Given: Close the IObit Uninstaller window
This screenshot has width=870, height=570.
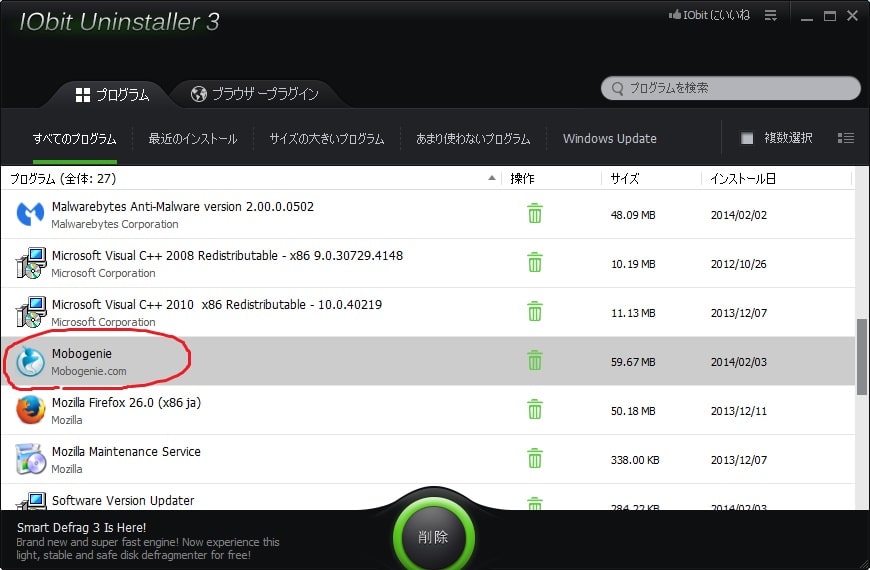Looking at the screenshot, I should (x=853, y=16).
